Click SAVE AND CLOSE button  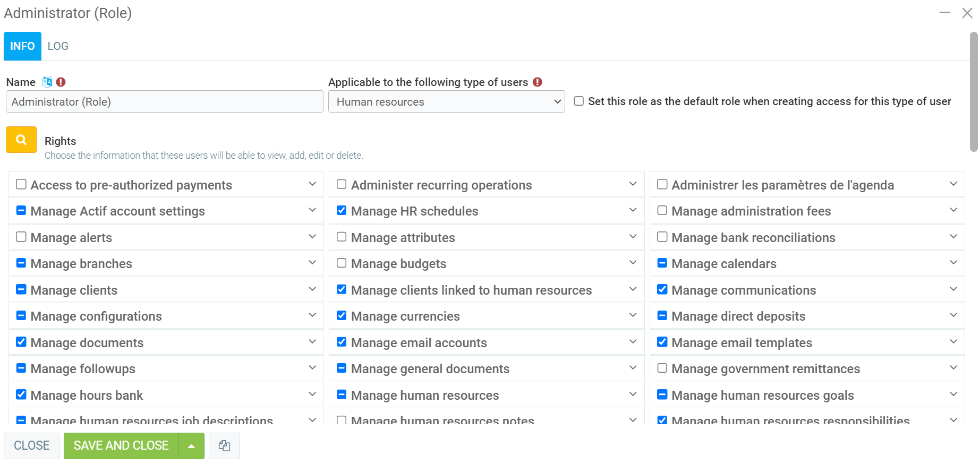121,446
